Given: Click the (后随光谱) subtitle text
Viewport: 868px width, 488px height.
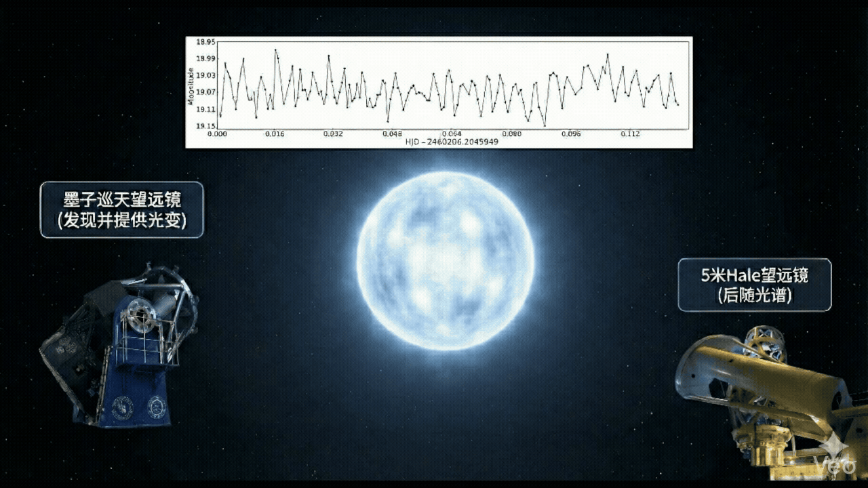Looking at the screenshot, I should tap(754, 296).
